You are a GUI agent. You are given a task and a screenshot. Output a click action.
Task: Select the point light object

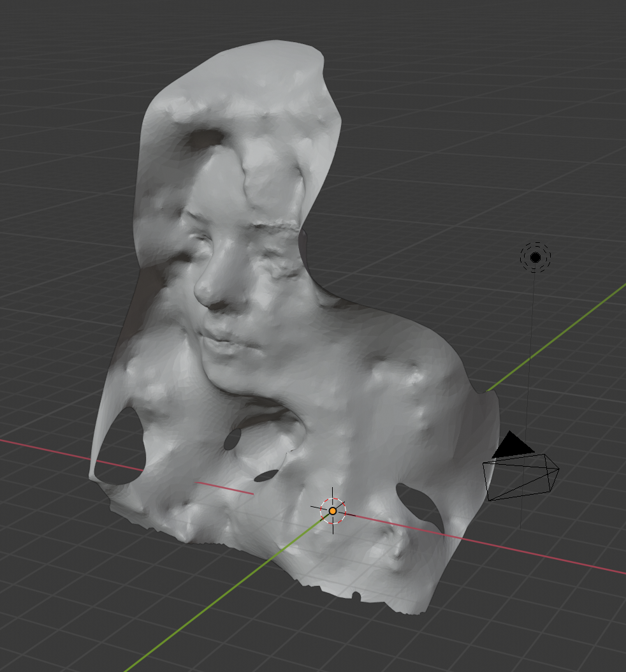(x=535, y=257)
